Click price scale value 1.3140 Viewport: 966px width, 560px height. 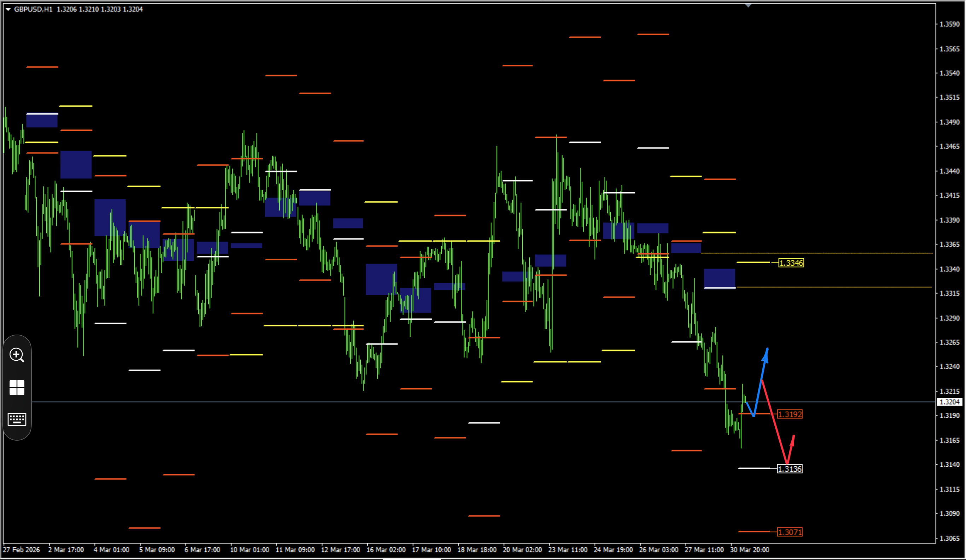(x=949, y=465)
